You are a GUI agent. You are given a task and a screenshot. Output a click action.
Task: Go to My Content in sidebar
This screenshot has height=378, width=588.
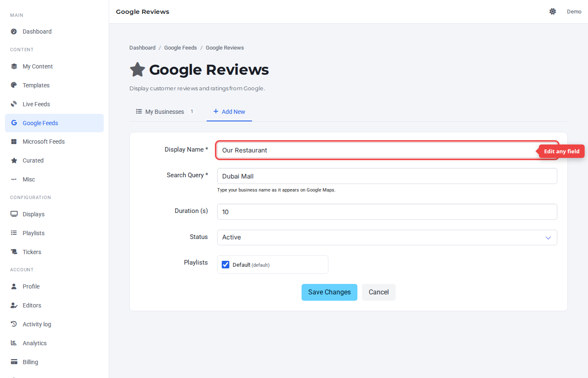pos(54,66)
